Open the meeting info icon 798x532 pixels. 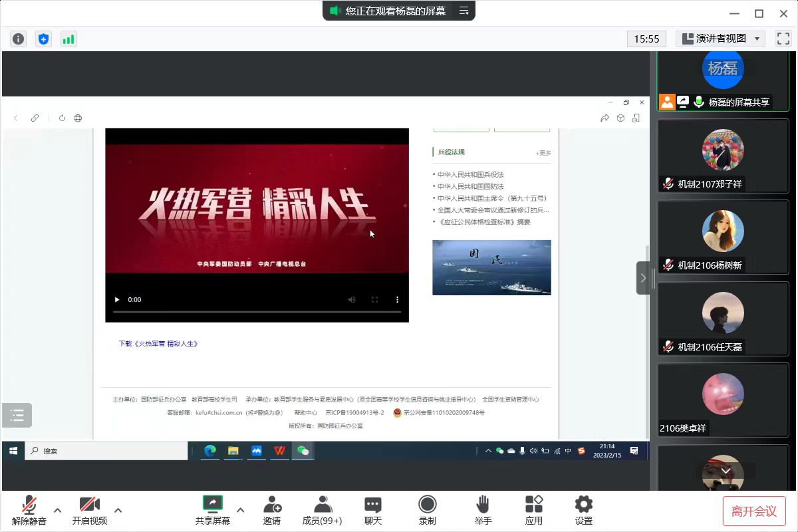18,39
